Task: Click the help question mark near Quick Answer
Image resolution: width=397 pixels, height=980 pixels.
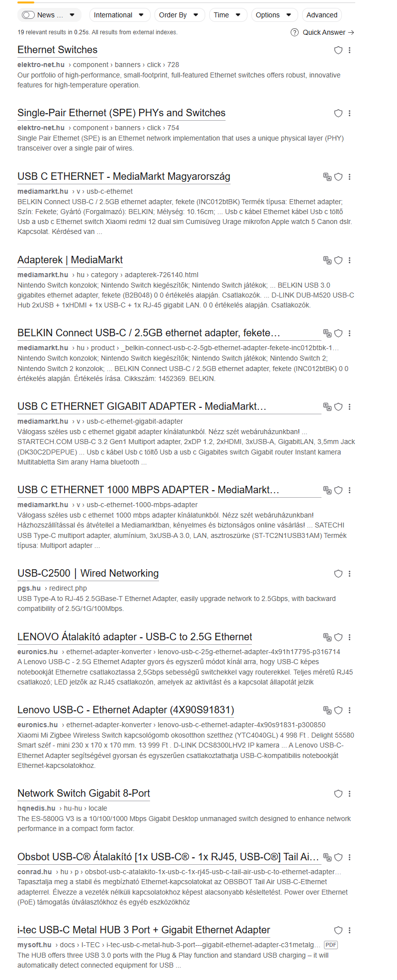Action: point(295,32)
